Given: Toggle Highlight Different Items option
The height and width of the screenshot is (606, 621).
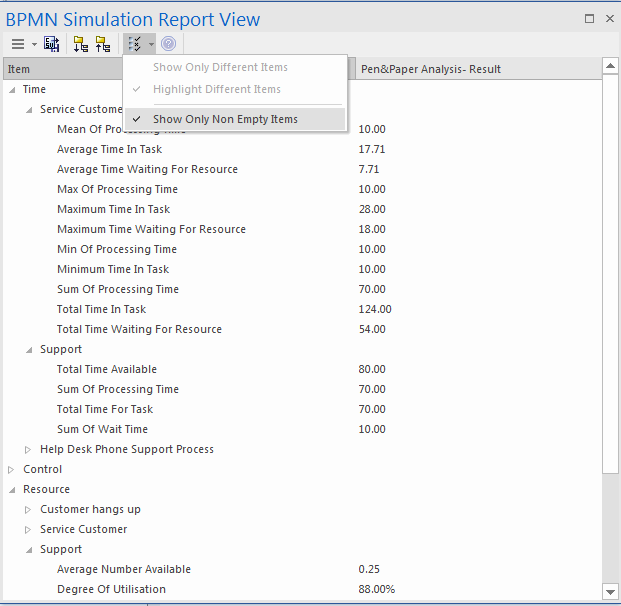Looking at the screenshot, I should (x=216, y=89).
